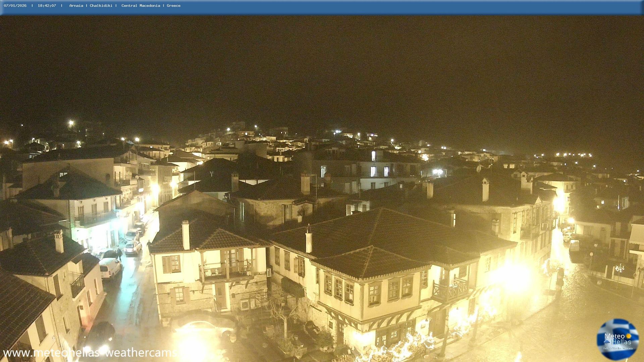Click the 18:42:07 timestamp
644x362 pixels.
pos(47,6)
